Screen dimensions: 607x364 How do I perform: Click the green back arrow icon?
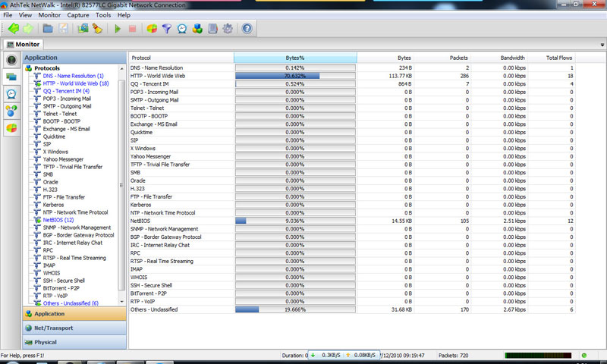[x=14, y=29]
